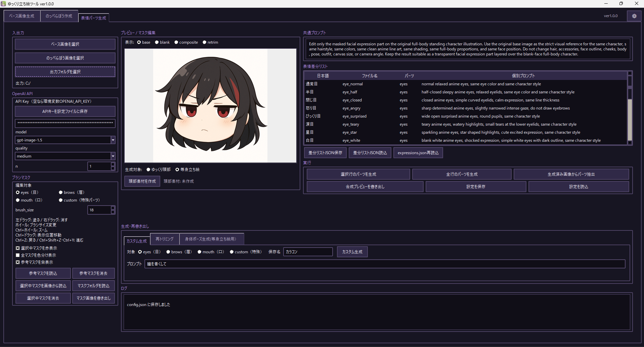Click the expression list vertical scrollbar
The image size is (644, 347).
(x=630, y=108)
